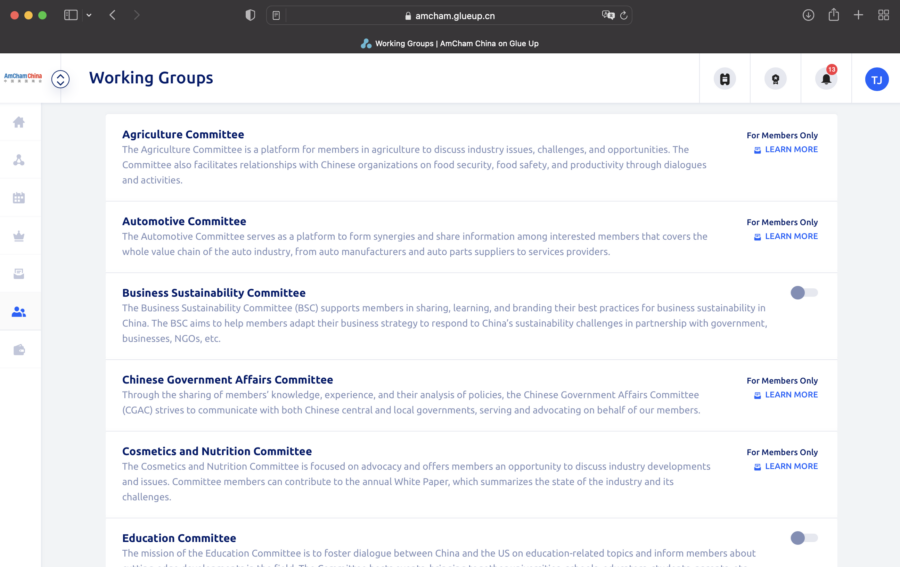900x567 pixels.
Task: Open the Chinese Government Affairs Committee title
Action: pyautogui.click(x=227, y=380)
